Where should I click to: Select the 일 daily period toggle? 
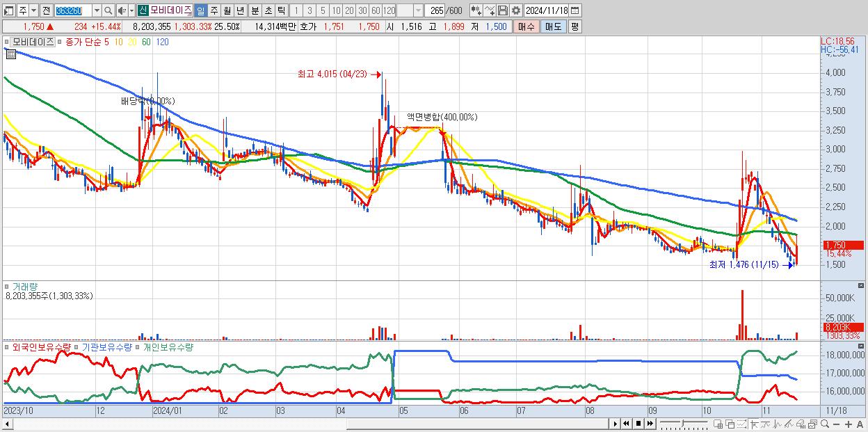tap(200, 10)
